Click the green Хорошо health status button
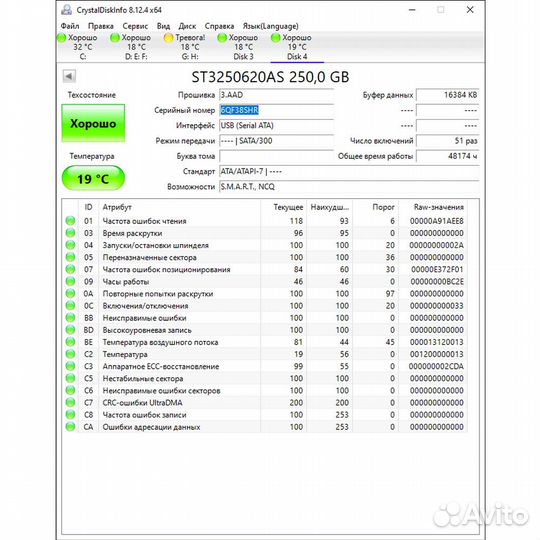Image resolution: width=540 pixels, height=540 pixels. pos(93,123)
